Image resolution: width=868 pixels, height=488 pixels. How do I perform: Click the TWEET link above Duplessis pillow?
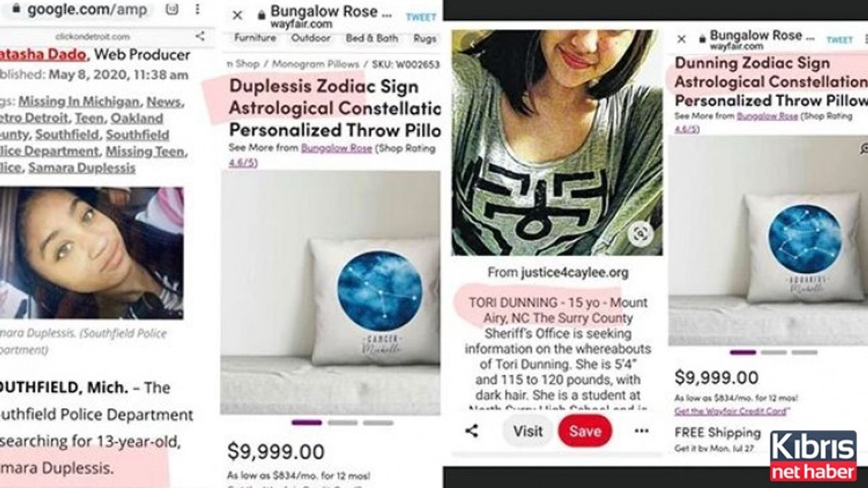click(x=421, y=17)
